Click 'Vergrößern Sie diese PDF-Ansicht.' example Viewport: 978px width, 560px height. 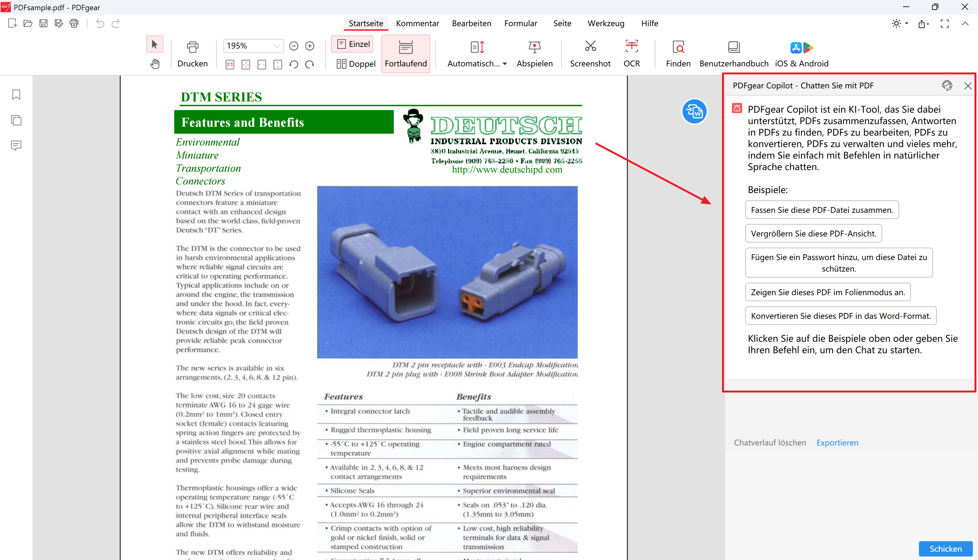813,233
